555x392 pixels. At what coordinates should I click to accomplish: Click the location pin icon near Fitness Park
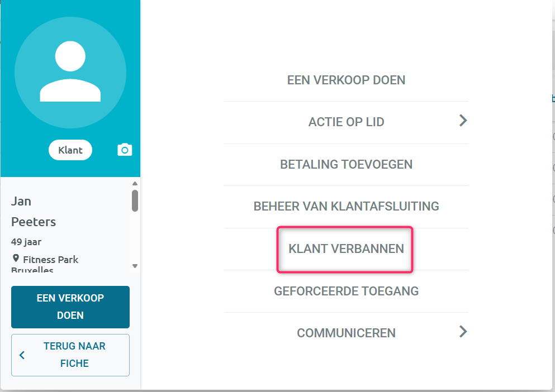[x=16, y=259]
